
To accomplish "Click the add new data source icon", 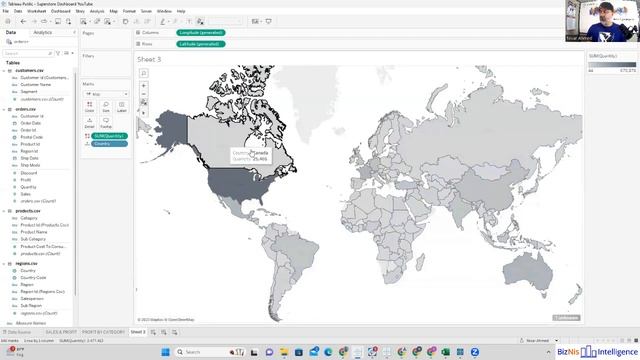I will pos(68,21).
